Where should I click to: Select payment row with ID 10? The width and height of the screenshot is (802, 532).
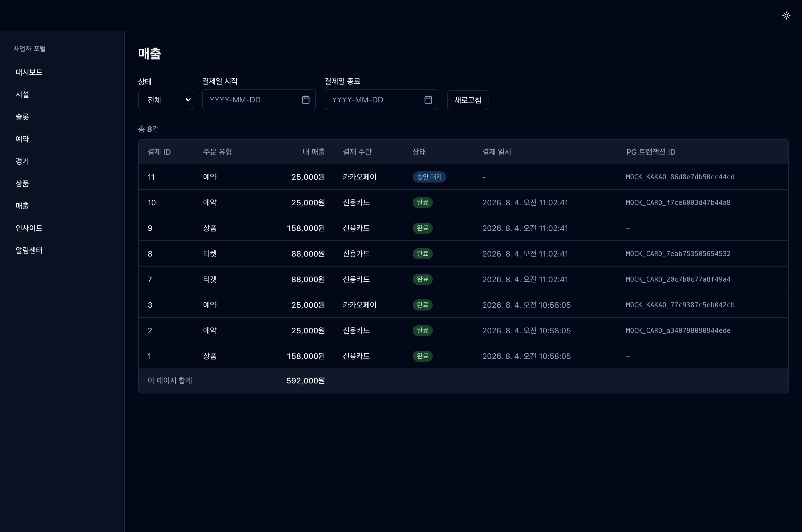click(463, 203)
